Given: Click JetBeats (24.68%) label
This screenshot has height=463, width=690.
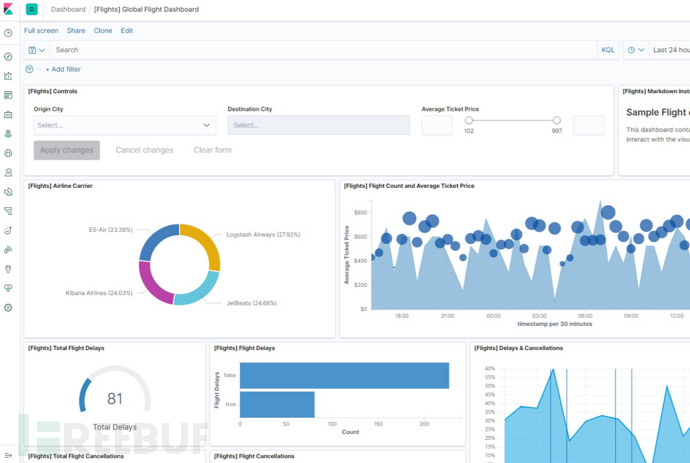Looking at the screenshot, I should point(252,303).
